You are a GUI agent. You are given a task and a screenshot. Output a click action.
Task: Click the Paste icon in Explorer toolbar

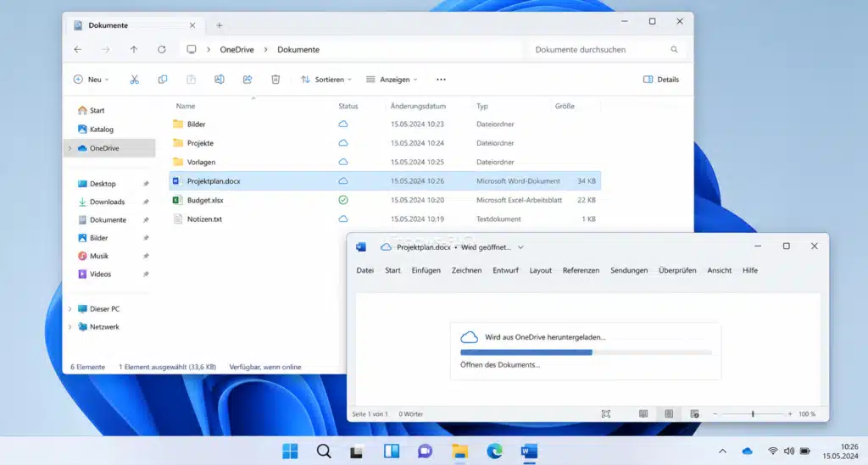click(191, 80)
